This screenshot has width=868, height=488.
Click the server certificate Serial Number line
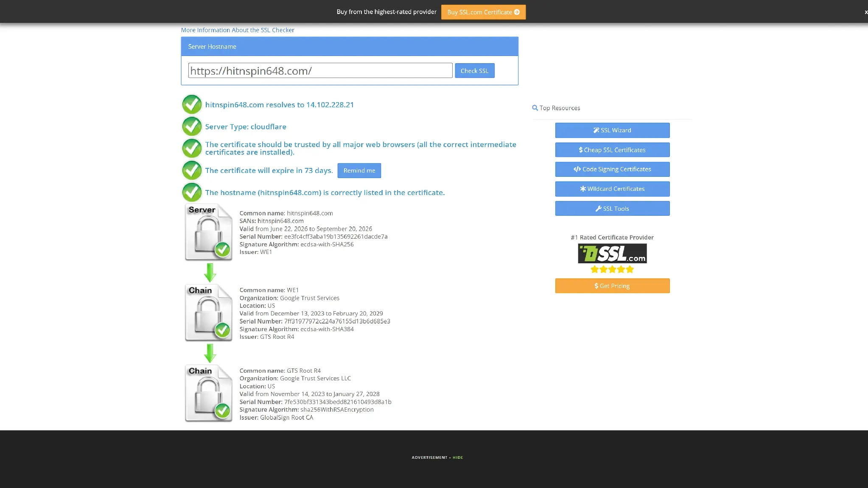click(x=314, y=237)
